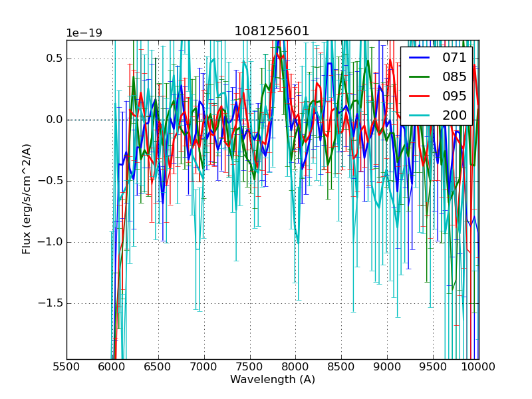532x399 pixels.
Task: Click the 5500 x-axis tick label
Action: [x=66, y=366]
